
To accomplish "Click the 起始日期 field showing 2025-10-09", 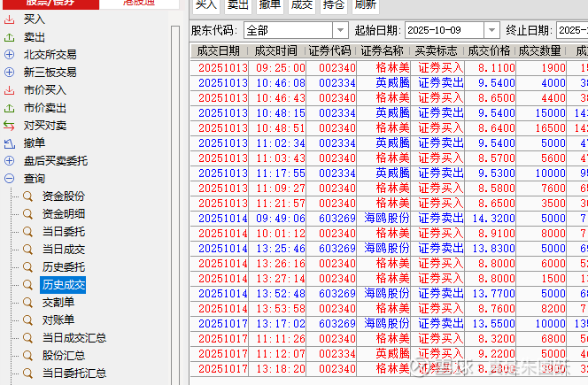I will tap(445, 30).
